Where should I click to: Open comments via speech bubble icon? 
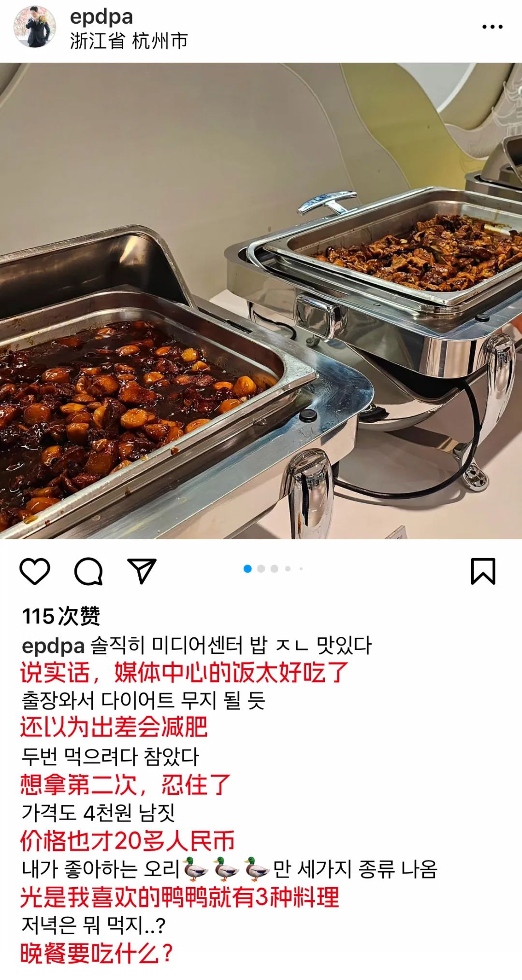coord(88,571)
